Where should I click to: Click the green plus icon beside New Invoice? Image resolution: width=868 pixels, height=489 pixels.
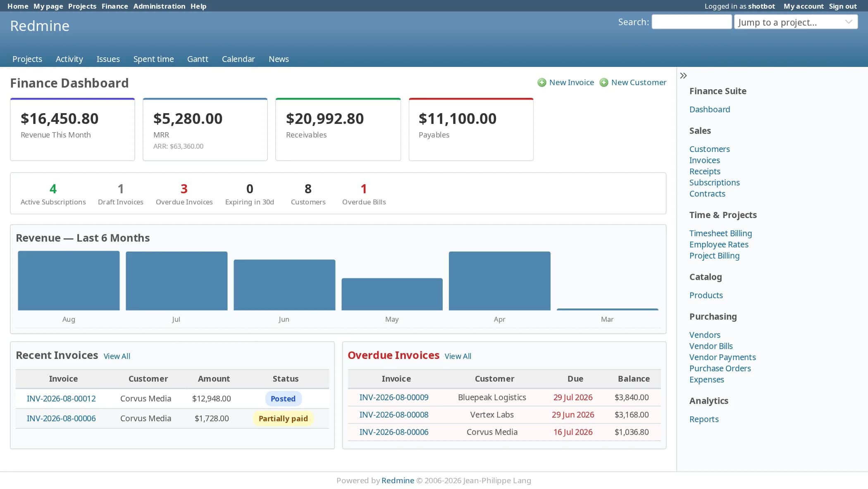pyautogui.click(x=541, y=83)
